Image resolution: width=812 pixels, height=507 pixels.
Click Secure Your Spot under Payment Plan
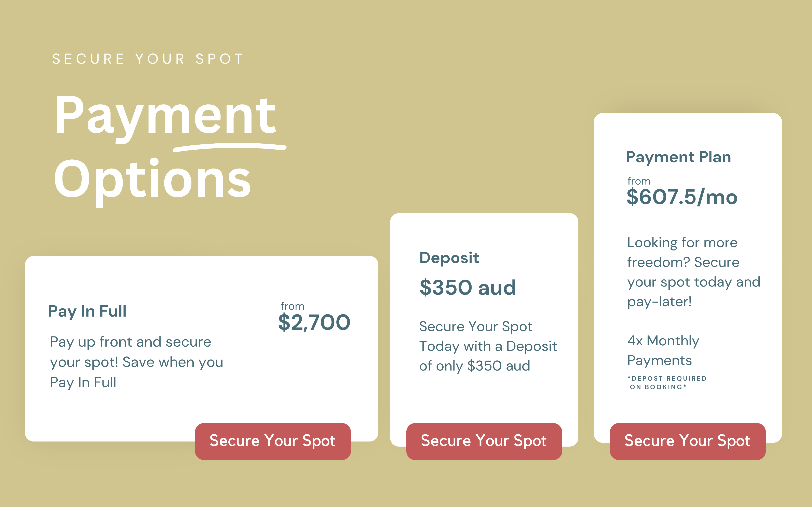pyautogui.click(x=688, y=441)
